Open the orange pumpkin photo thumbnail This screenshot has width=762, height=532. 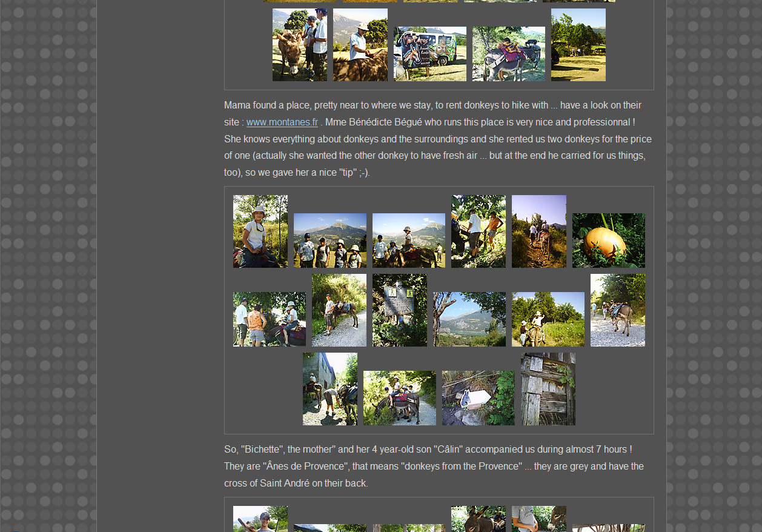pyautogui.click(x=608, y=241)
